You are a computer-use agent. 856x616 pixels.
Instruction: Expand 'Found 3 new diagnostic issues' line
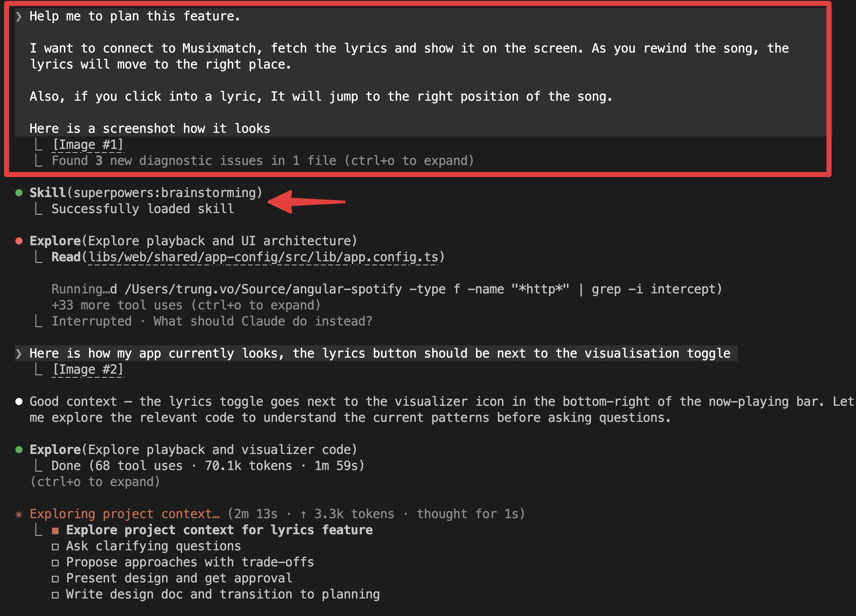(262, 161)
